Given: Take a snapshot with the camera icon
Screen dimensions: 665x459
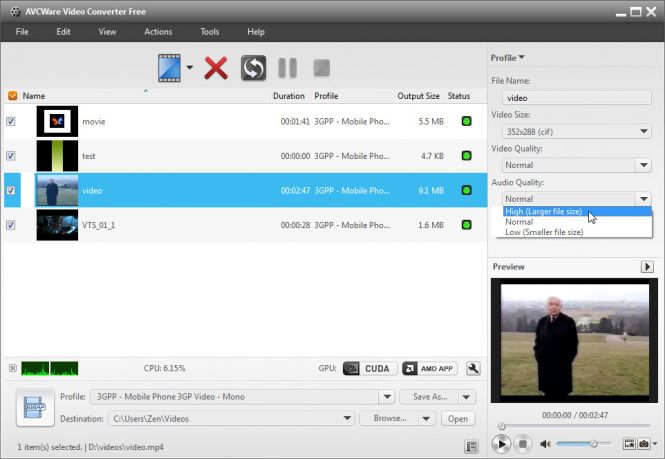Looking at the screenshot, I should (x=645, y=443).
